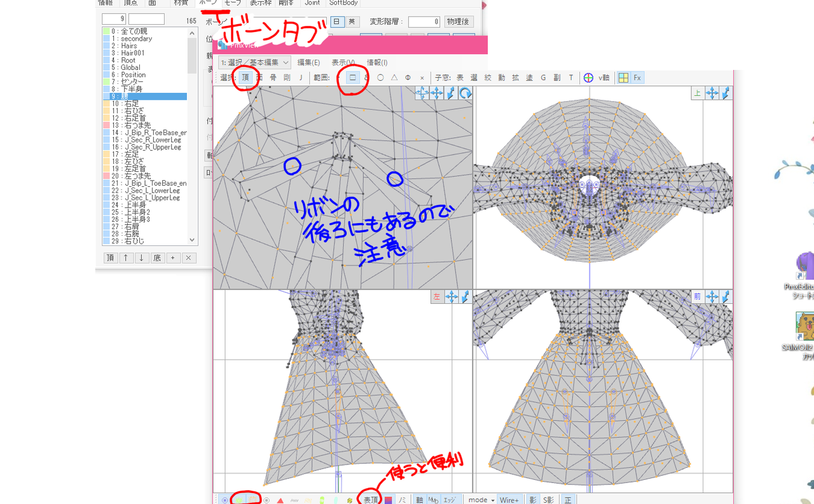Choose the Φ range selection icon

(x=408, y=78)
